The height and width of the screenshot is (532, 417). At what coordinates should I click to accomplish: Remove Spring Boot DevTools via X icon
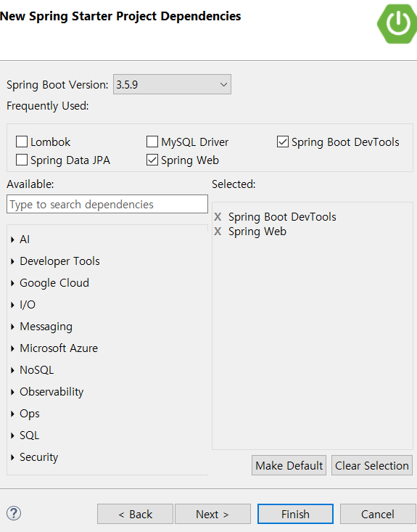coord(218,217)
